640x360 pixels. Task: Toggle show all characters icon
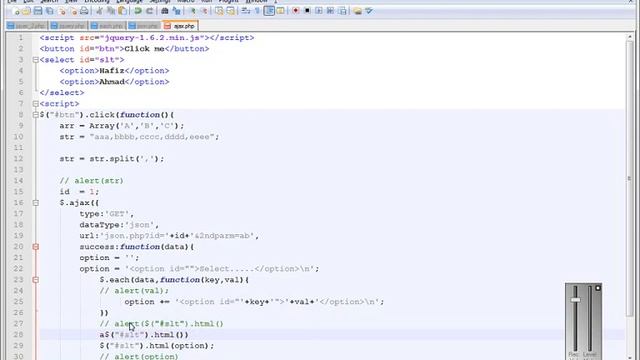[257, 11]
